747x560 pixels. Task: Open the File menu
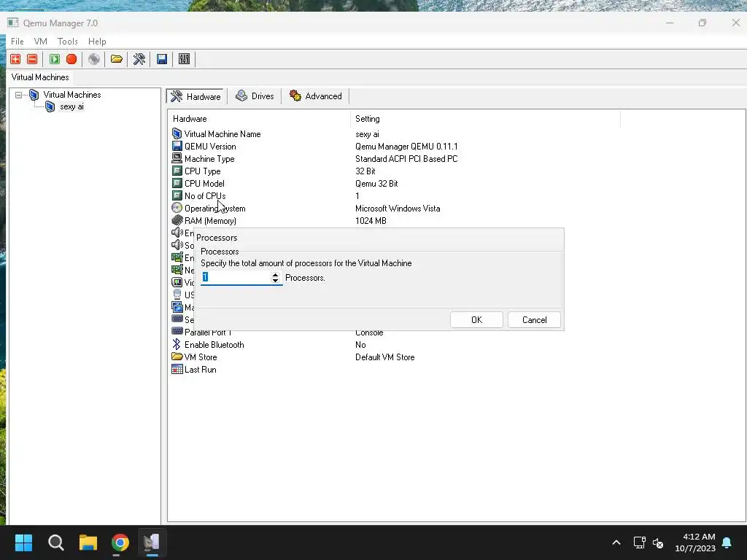click(x=18, y=42)
